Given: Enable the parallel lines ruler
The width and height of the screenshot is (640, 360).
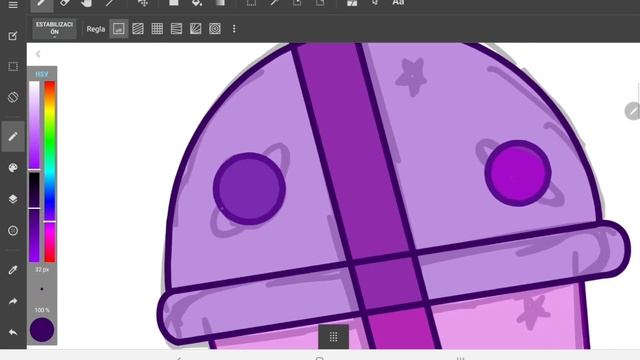Looking at the screenshot, I should click(x=138, y=29).
